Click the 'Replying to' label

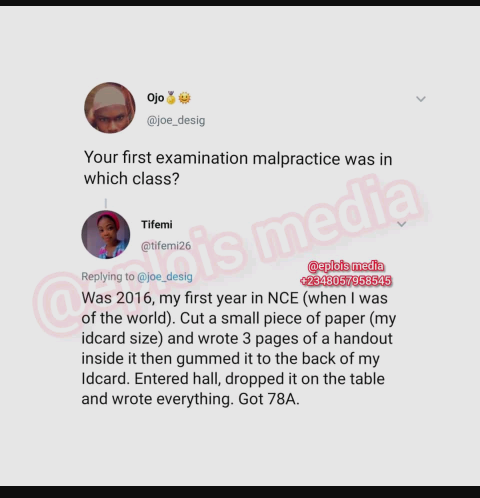(x=108, y=277)
